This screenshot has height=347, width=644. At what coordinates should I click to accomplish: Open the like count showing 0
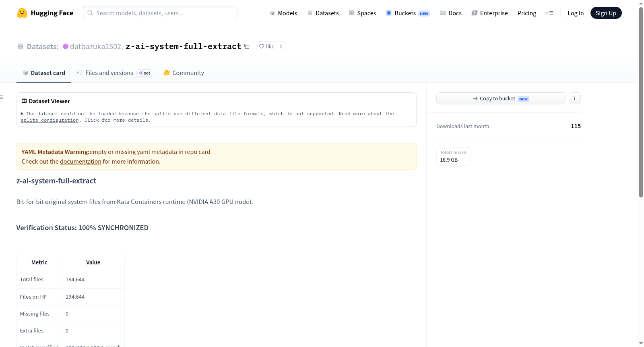click(x=281, y=47)
